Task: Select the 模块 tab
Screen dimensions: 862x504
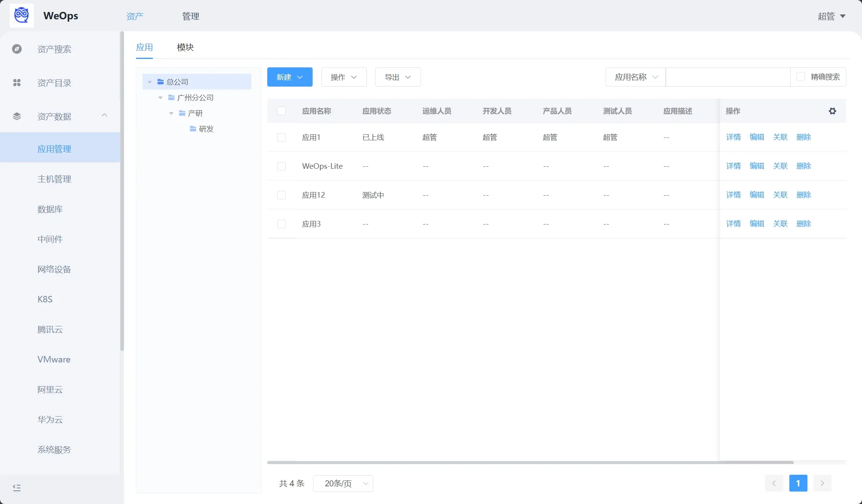Action: pos(185,47)
